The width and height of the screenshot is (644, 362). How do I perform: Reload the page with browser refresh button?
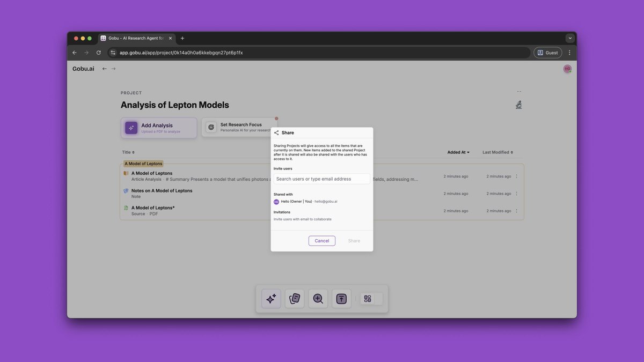99,53
